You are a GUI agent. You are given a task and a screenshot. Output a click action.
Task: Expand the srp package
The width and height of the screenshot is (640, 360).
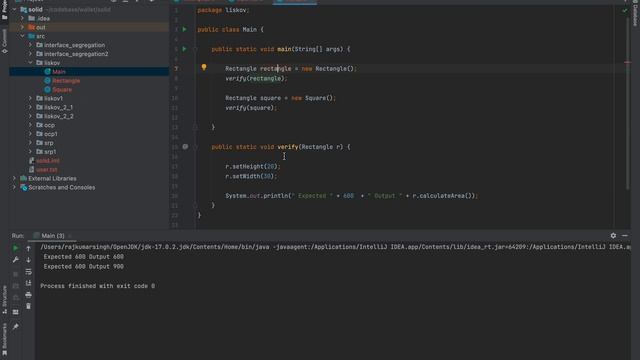tap(30, 143)
